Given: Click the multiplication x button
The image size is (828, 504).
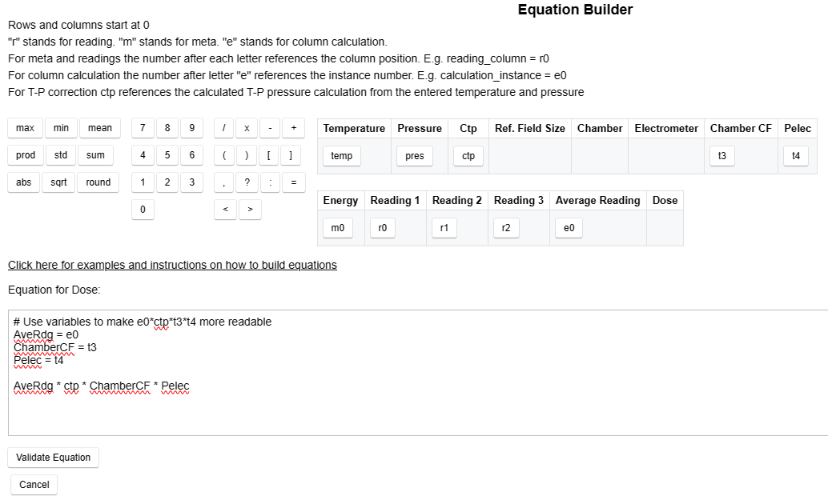Looking at the screenshot, I should pyautogui.click(x=246, y=128).
